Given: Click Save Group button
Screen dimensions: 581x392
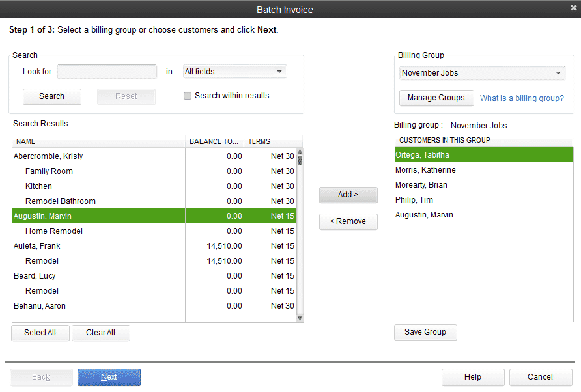Looking at the screenshot, I should click(x=425, y=332).
